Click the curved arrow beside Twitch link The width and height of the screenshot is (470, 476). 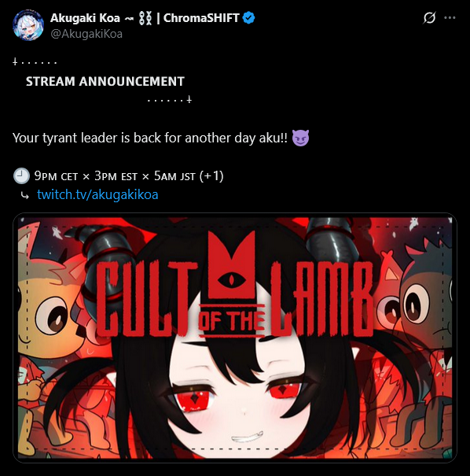25,195
